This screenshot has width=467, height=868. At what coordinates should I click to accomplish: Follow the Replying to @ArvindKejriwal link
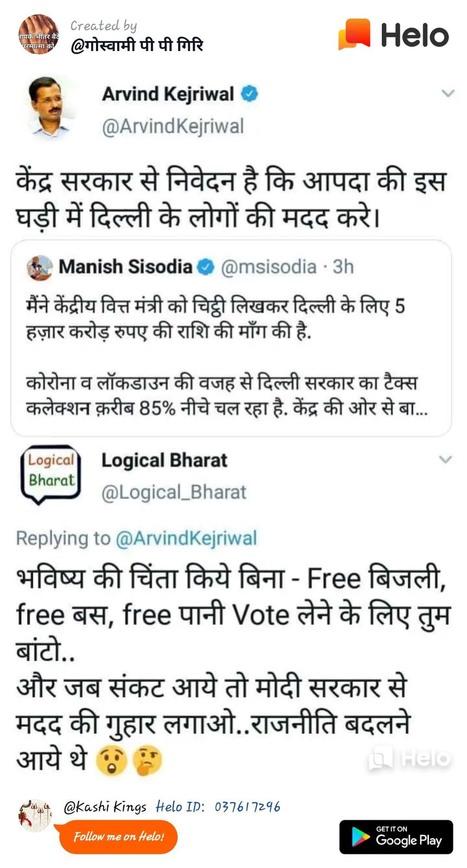186,538
